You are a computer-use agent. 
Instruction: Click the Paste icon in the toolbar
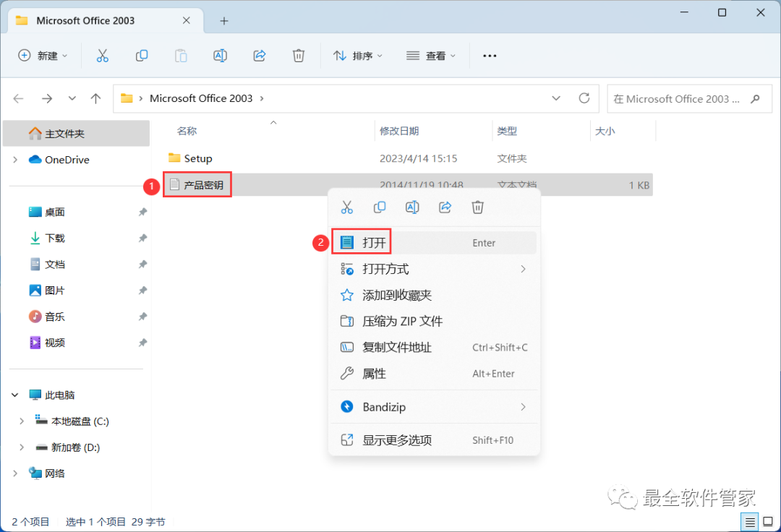pyautogui.click(x=181, y=56)
